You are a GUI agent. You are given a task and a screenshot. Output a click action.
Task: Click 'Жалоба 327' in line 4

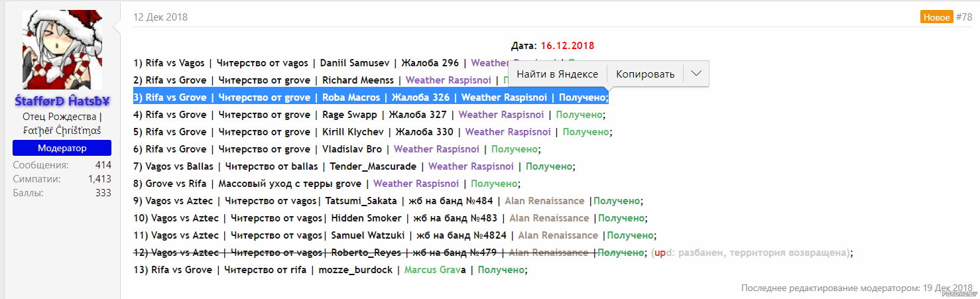[418, 115]
